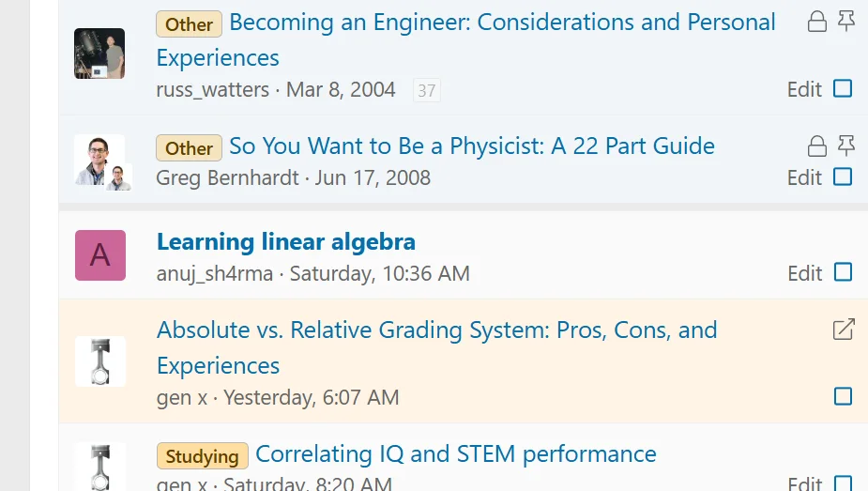Click Edit on the Physicist Guide thread
Screen dimensions: 868x491
(x=805, y=177)
